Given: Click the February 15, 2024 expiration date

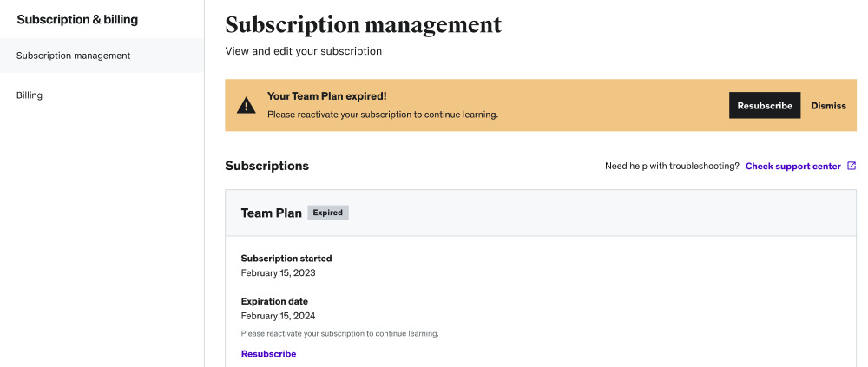Looking at the screenshot, I should click(x=278, y=316).
